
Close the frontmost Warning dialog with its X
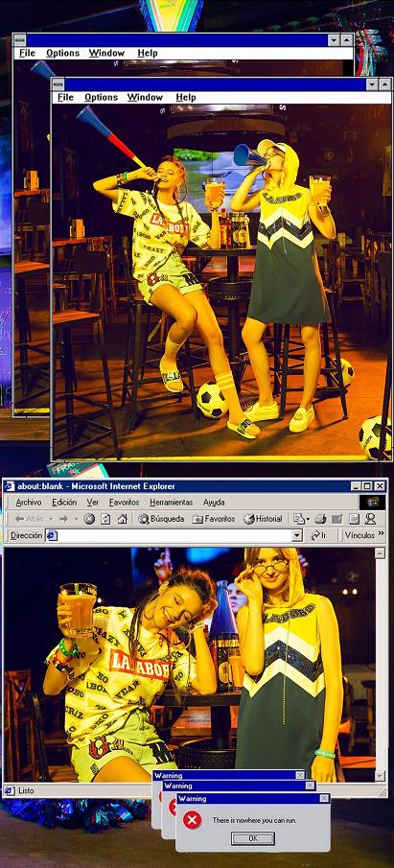click(324, 798)
